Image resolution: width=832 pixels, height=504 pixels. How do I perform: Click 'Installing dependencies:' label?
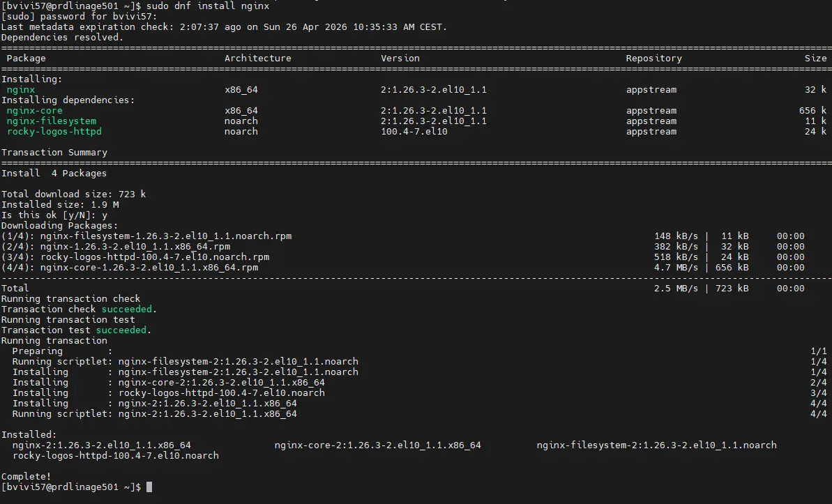(x=68, y=100)
